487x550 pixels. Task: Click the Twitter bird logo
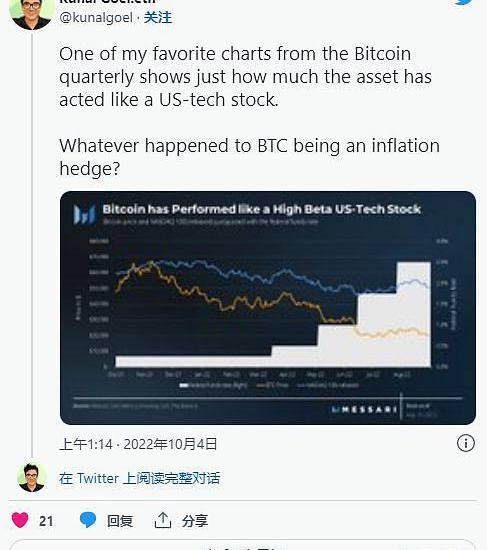point(466,2)
